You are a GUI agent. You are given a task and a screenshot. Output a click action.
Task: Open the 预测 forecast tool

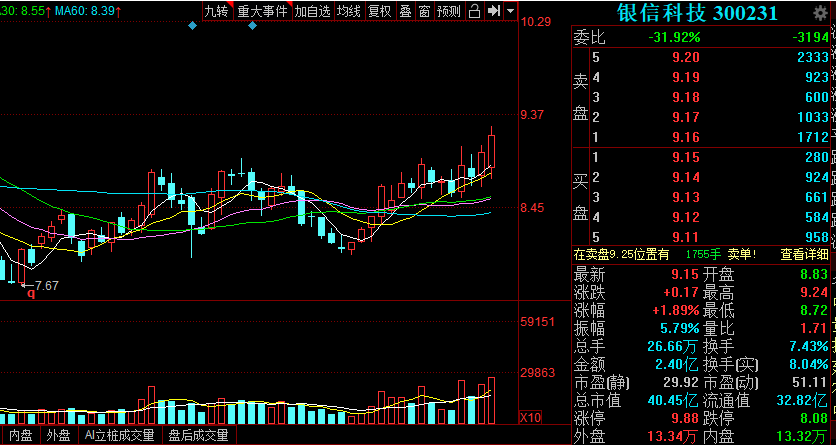coord(448,11)
